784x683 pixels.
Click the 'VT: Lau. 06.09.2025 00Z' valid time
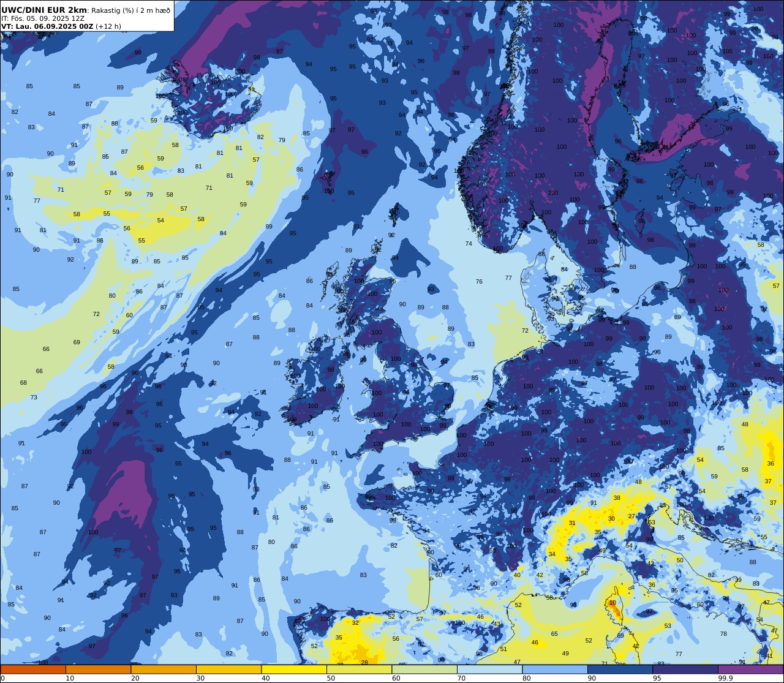[x=47, y=26]
